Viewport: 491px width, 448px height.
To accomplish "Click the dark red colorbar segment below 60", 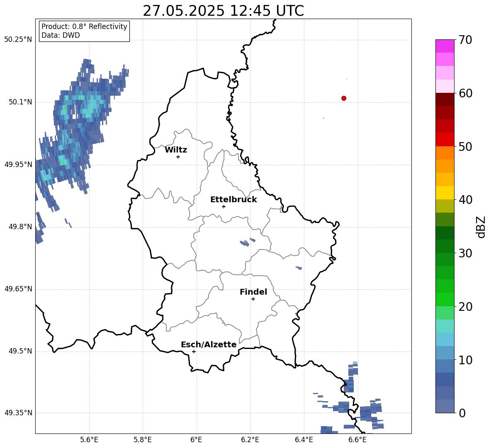I will click(x=445, y=99).
